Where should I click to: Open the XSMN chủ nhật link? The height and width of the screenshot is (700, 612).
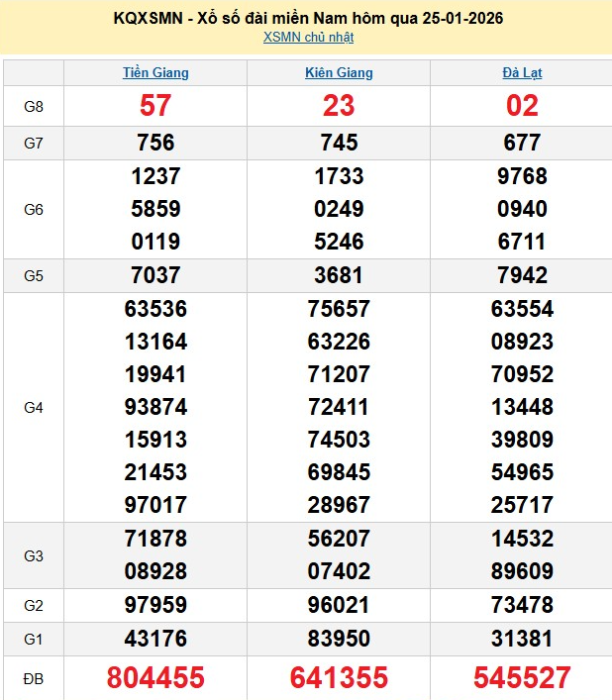(308, 38)
